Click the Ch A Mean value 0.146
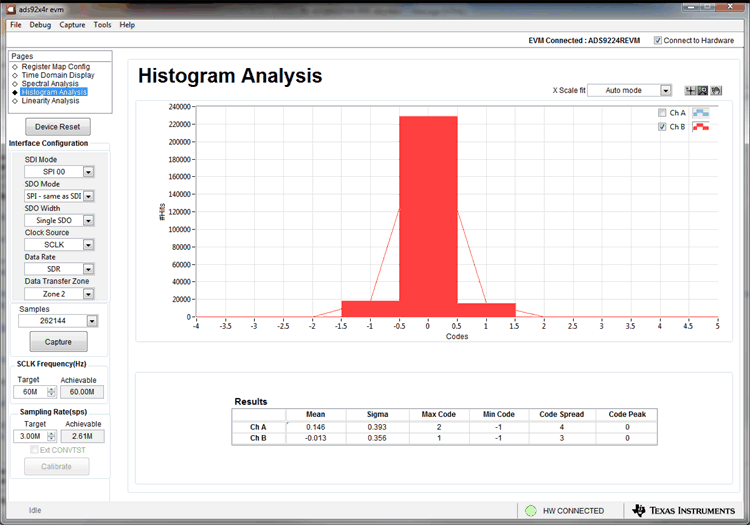The height and width of the screenshot is (526, 751). pos(316,427)
